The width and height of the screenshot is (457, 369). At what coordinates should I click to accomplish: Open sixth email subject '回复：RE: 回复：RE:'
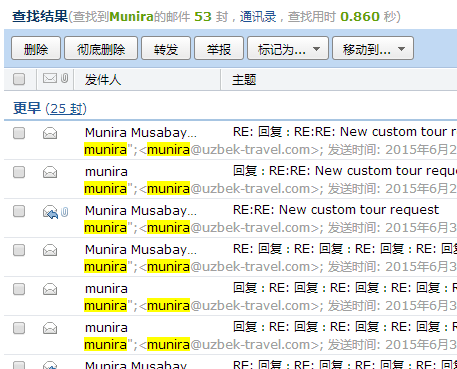coord(345,327)
